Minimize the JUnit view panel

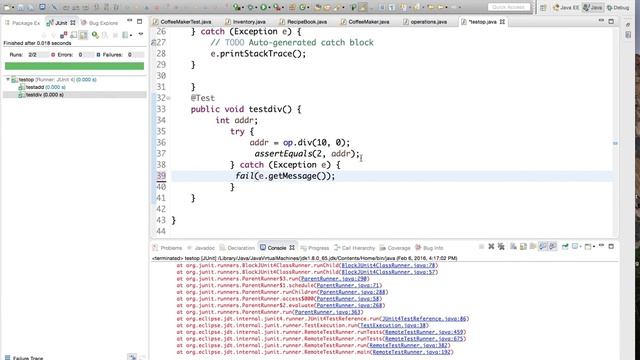click(x=129, y=21)
